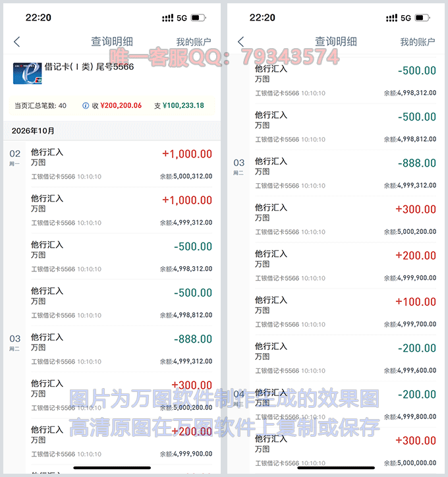448x477 pixels.
Task: Expand the 2026年10月 month header
Action: tap(33, 130)
